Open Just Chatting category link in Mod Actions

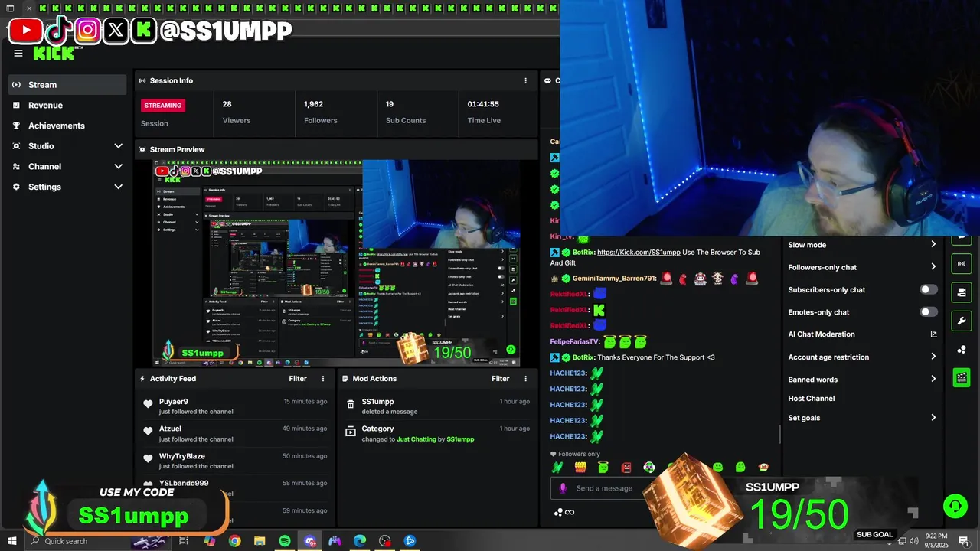[416, 439]
